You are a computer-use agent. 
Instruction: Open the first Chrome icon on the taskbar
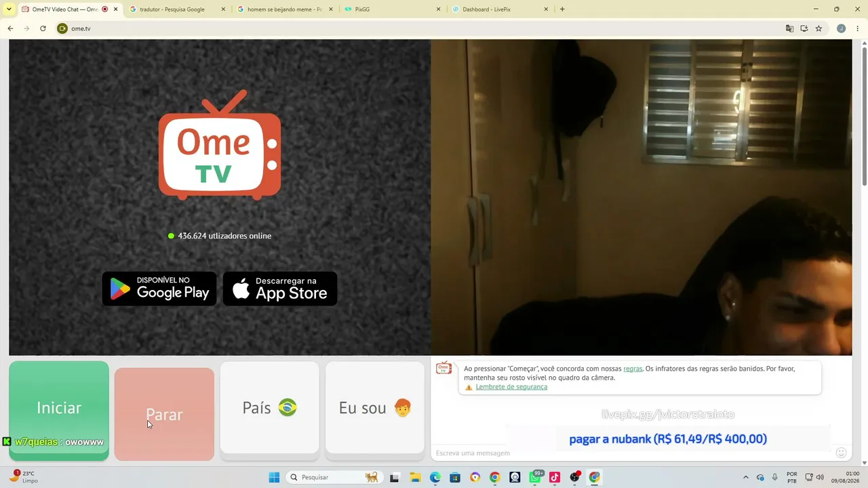494,477
